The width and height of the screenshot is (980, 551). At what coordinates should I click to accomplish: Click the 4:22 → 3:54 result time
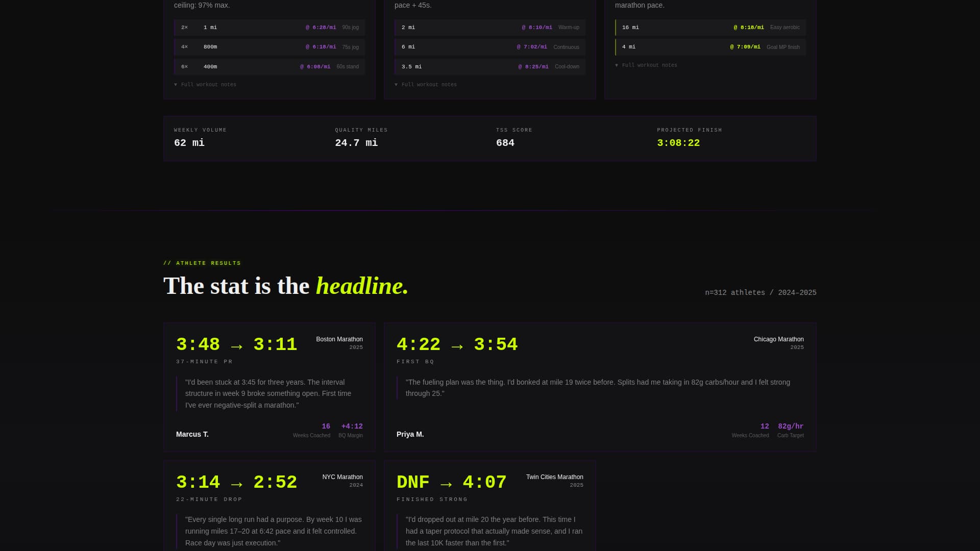coord(457,345)
